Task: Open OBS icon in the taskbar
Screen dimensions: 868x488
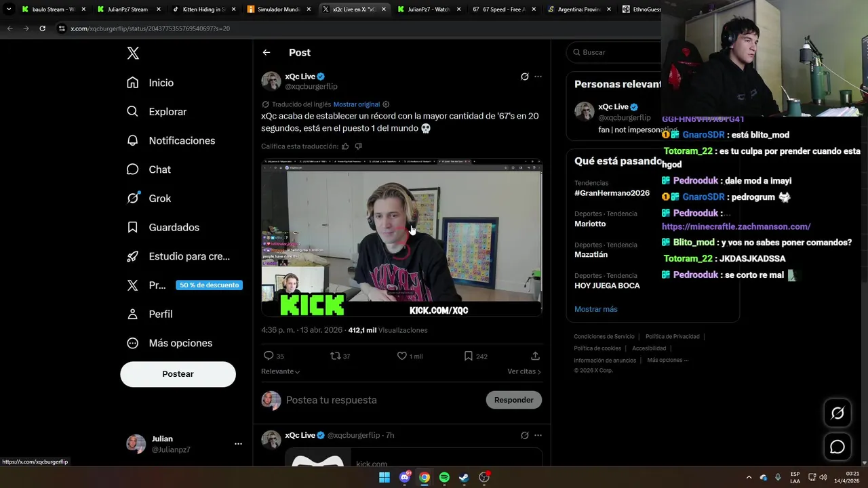Action: tap(484, 477)
